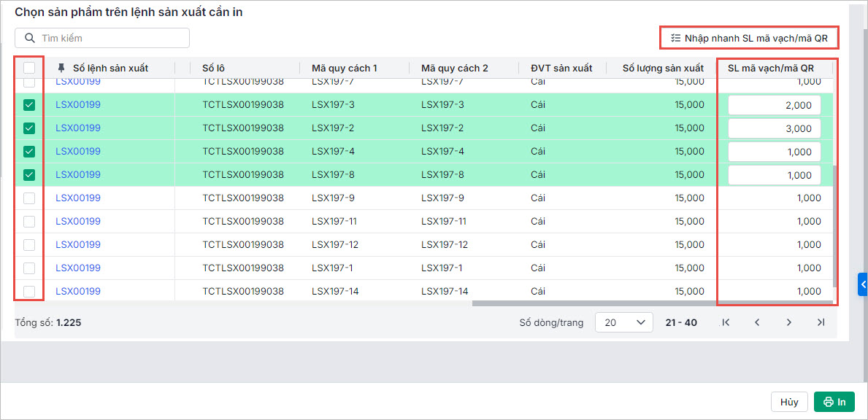Edit the LSX197-4 row quantity field
Screen dimensions: 868x420
(x=774, y=152)
